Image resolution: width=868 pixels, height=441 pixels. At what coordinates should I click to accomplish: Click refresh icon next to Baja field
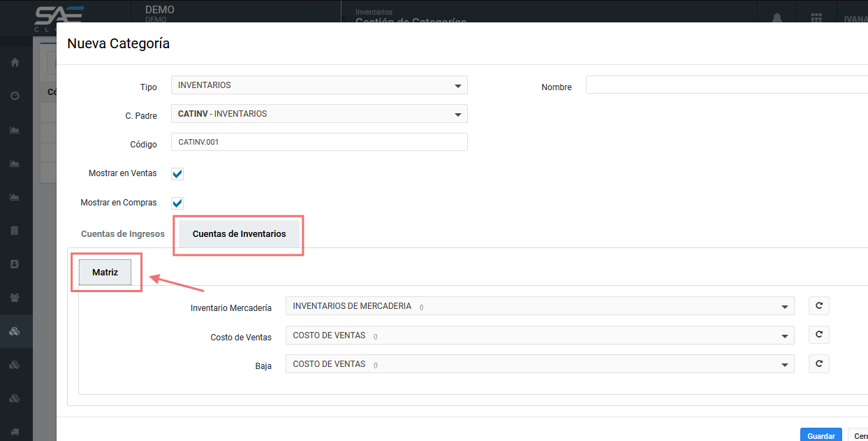(x=818, y=364)
